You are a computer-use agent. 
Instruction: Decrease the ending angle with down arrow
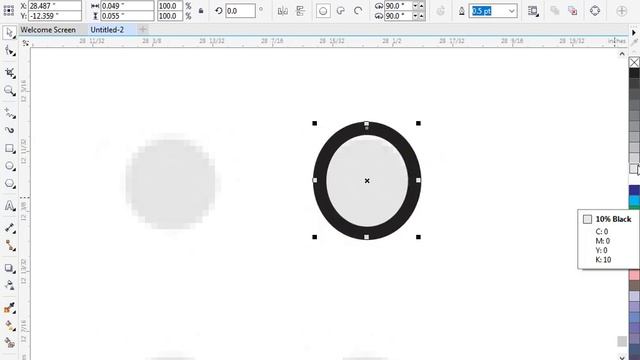point(416,16)
